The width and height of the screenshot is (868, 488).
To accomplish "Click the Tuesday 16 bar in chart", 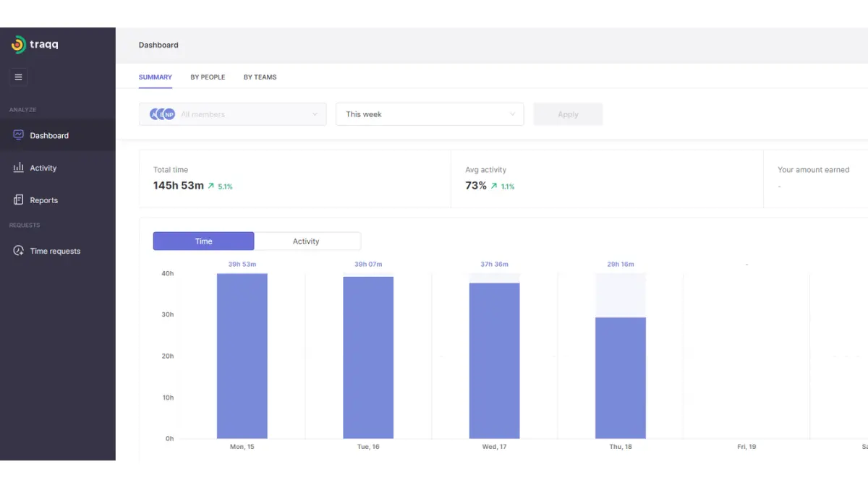I will click(x=368, y=358).
